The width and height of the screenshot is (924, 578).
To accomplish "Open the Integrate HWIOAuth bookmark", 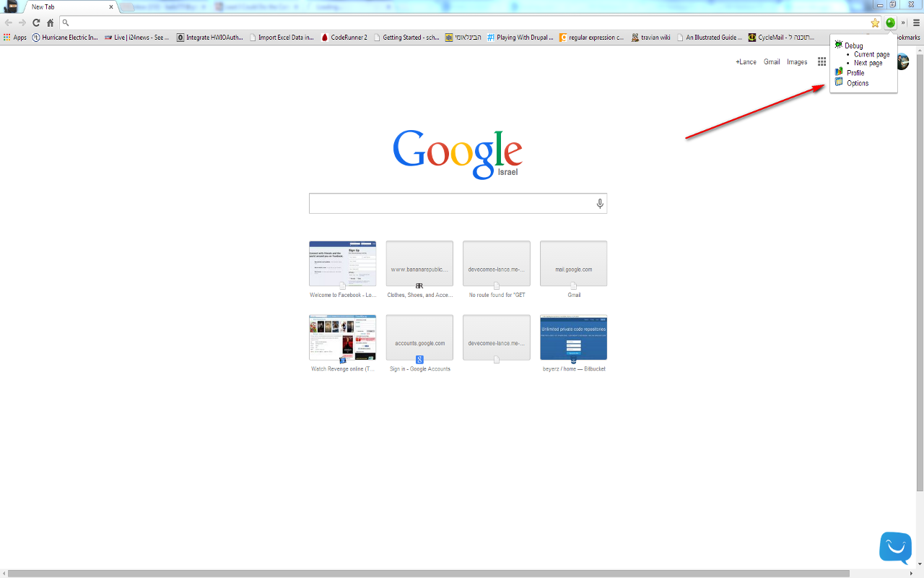I will [x=210, y=38].
